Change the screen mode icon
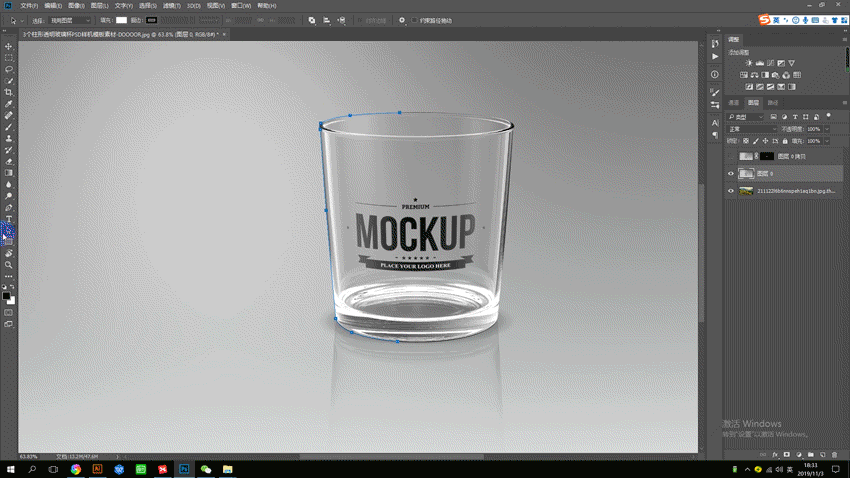This screenshot has width=850, height=478. (9, 324)
